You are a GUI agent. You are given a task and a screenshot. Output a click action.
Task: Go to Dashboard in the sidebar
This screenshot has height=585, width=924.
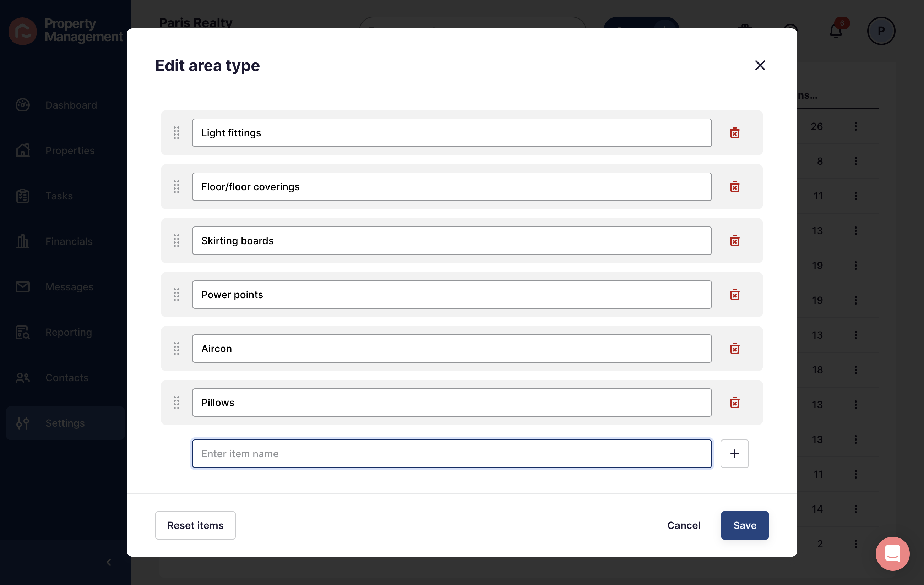coord(65,105)
